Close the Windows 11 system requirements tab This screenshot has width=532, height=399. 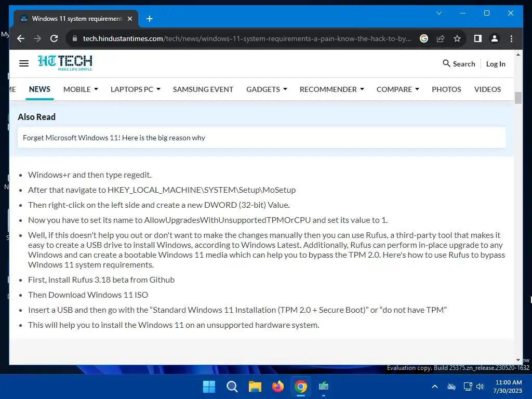(129, 19)
